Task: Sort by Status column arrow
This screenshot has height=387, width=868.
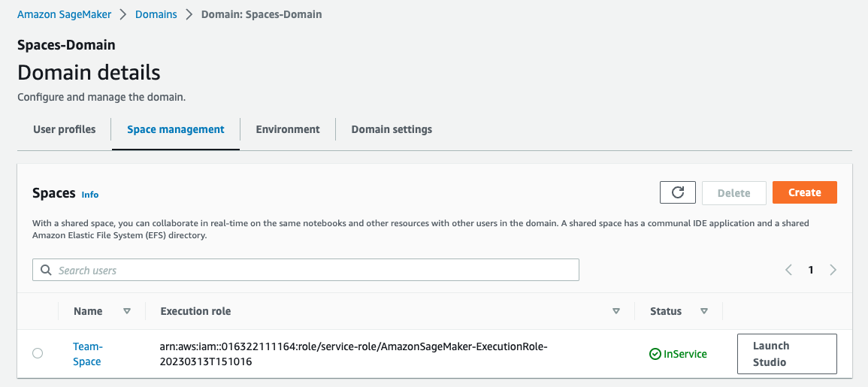Action: tap(704, 311)
